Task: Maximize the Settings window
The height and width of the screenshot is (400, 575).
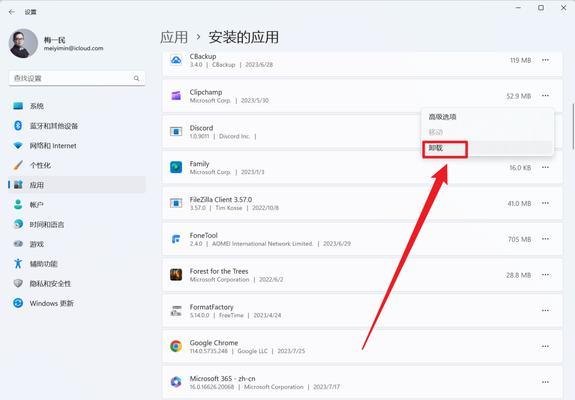Action: click(x=541, y=8)
